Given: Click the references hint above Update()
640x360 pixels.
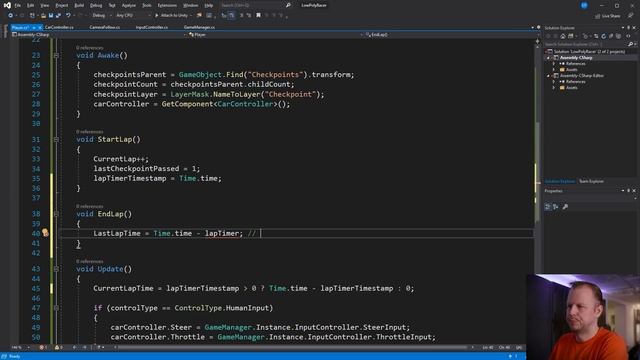Looking at the screenshot, I should coord(90,261).
